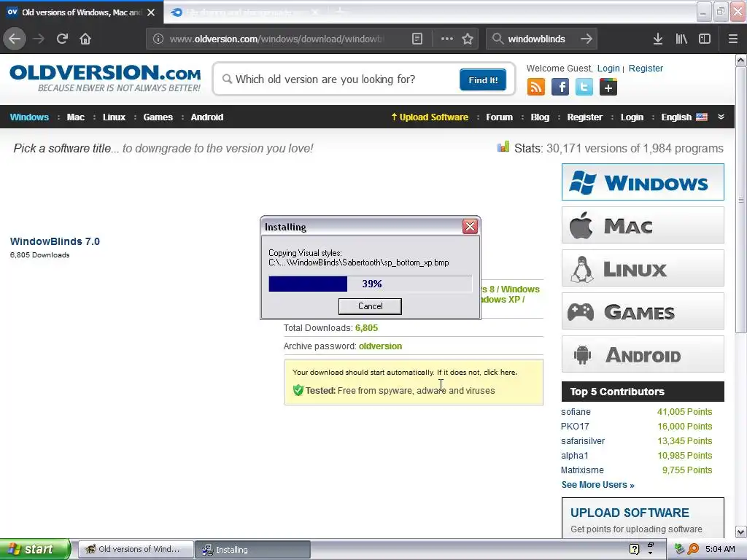This screenshot has height=560, width=747.
Task: Click scrollbar down arrow at bottom
Action: (741, 532)
